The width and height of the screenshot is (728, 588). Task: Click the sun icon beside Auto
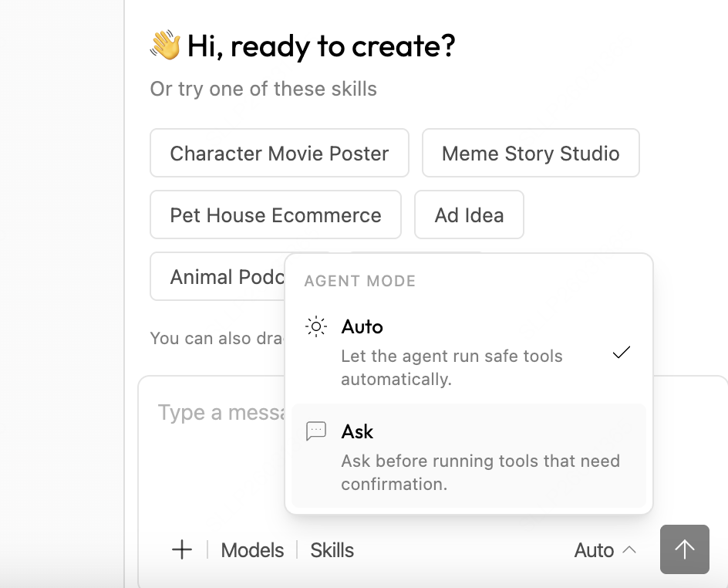click(x=316, y=326)
